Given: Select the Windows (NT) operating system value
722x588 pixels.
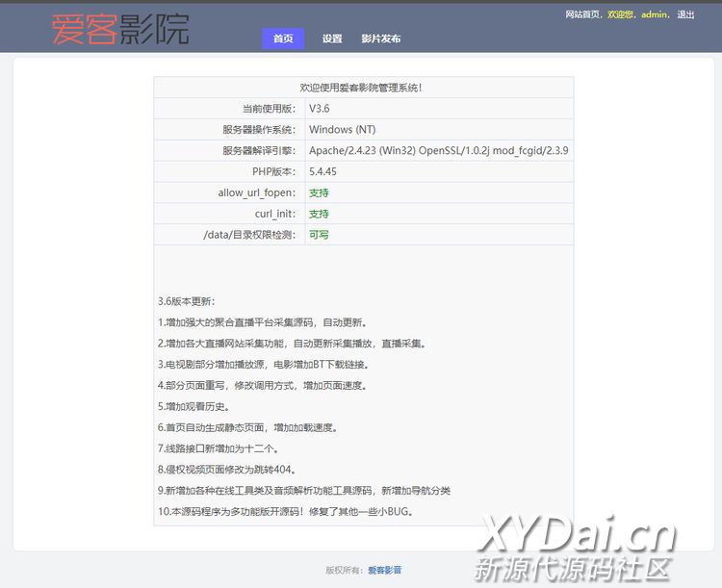Looking at the screenshot, I should 342,130.
